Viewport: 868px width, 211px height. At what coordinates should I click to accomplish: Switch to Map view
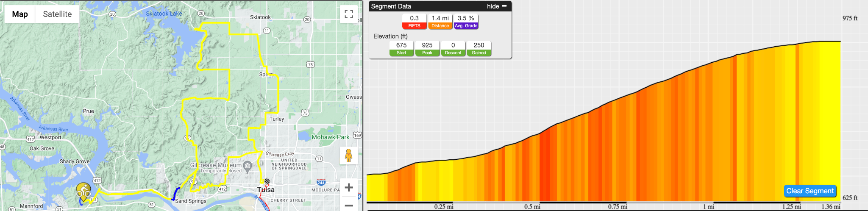coord(20,14)
